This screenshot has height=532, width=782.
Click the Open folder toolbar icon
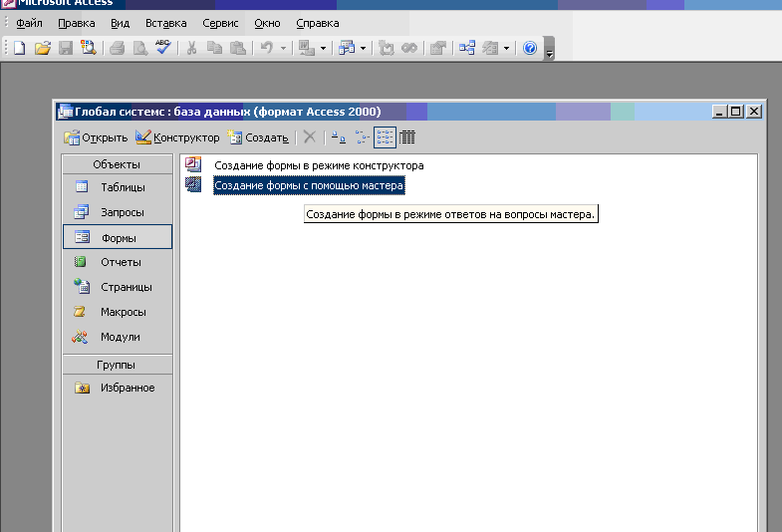pyautogui.click(x=43, y=48)
